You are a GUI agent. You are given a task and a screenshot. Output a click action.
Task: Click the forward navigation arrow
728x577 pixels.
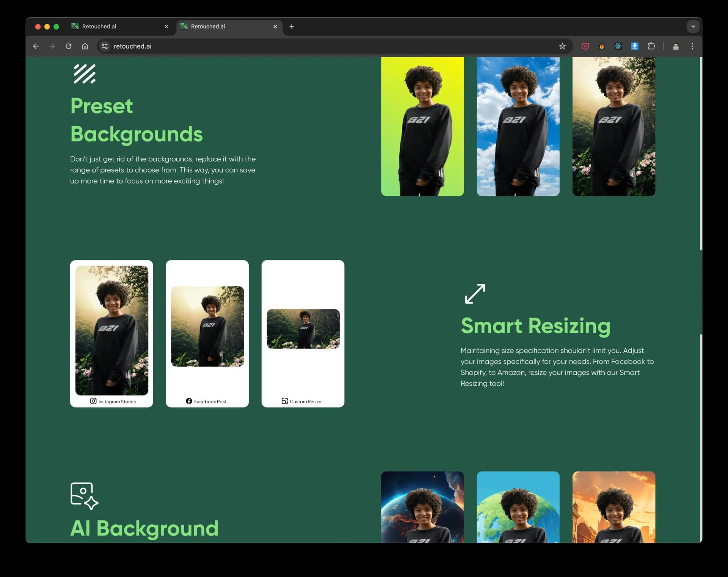pyautogui.click(x=52, y=46)
